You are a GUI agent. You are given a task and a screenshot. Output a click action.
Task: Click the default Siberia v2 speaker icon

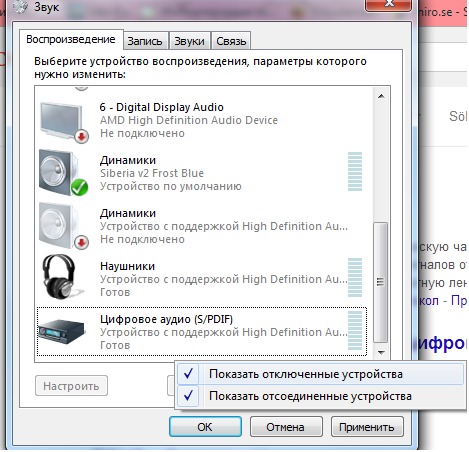point(63,172)
